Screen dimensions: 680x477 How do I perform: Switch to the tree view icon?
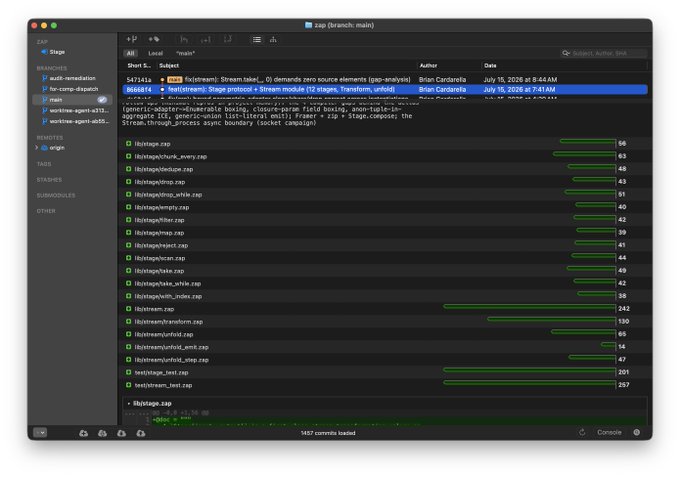point(273,39)
